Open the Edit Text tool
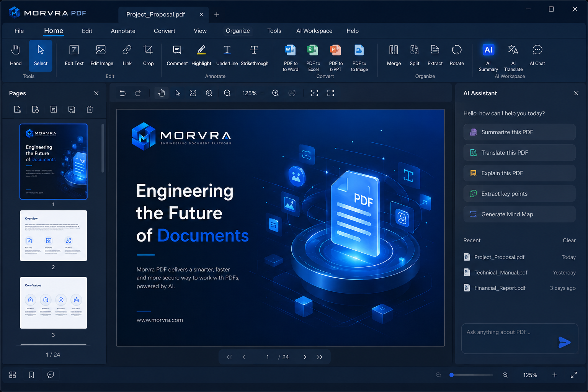 pos(74,55)
